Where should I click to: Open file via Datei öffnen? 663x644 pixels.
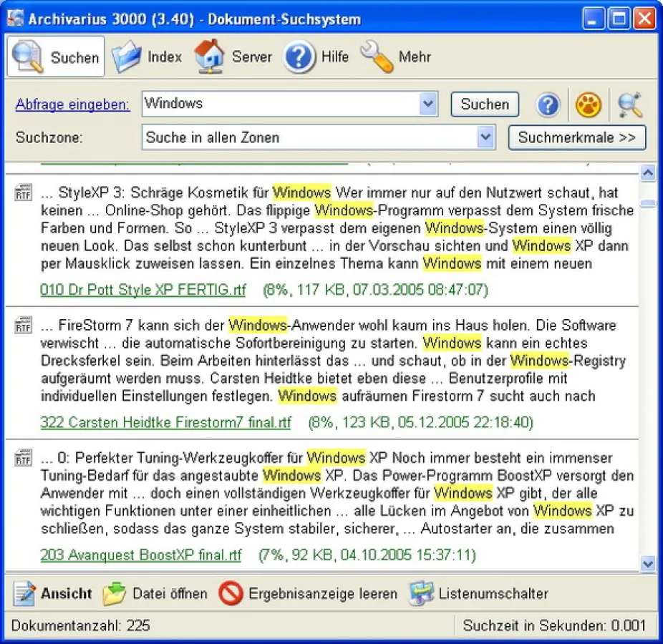tap(155, 594)
